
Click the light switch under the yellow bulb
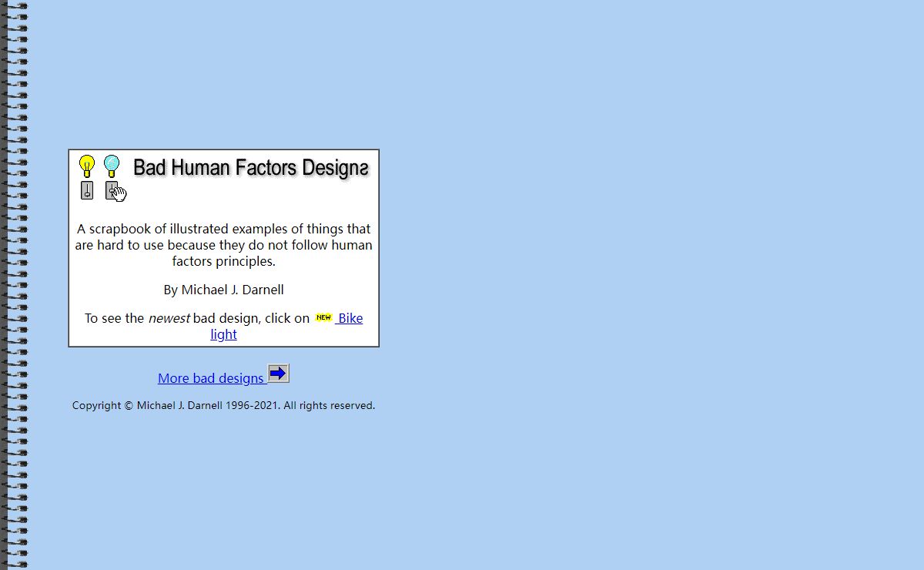coord(87,190)
